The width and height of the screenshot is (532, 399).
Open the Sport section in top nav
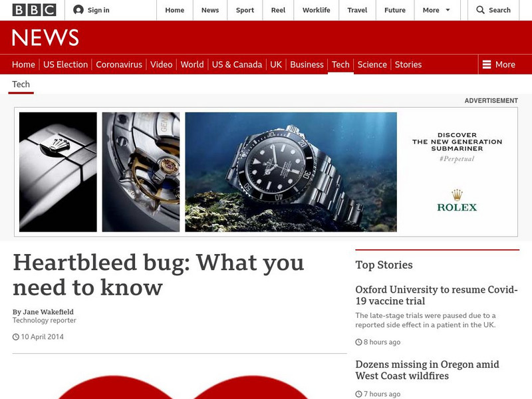point(245,10)
